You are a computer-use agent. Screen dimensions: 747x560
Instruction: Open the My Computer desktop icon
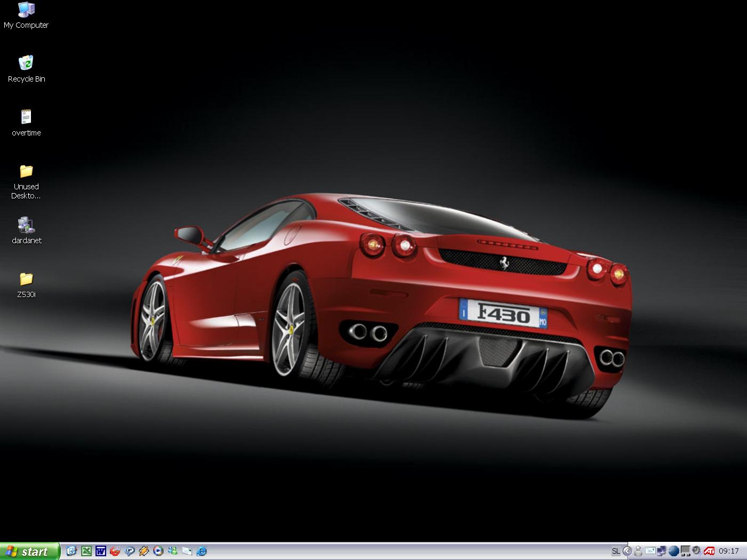26,15
